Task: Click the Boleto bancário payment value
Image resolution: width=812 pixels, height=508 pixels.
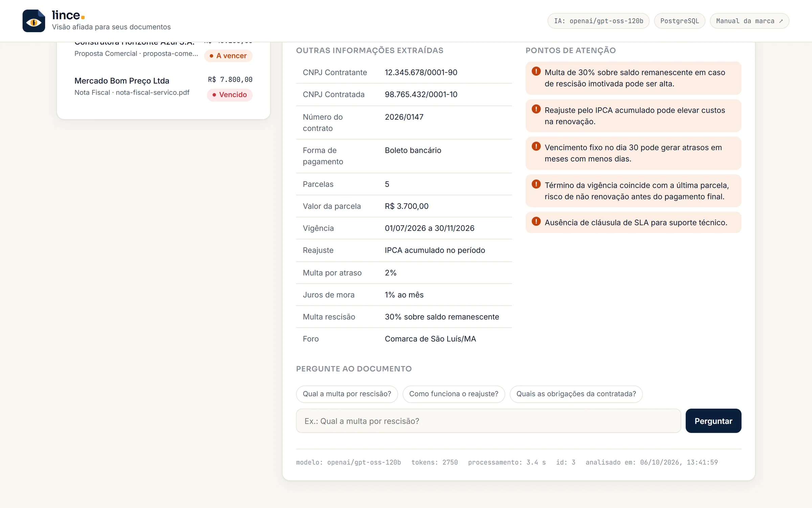Action: point(413,150)
